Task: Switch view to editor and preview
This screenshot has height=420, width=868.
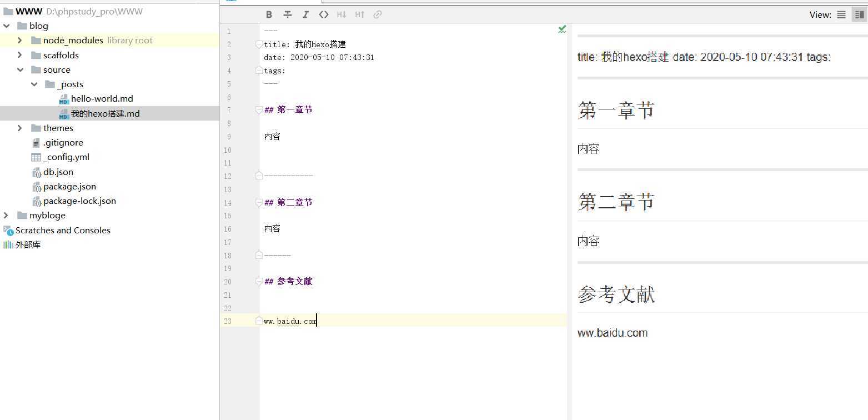Action: (859, 14)
